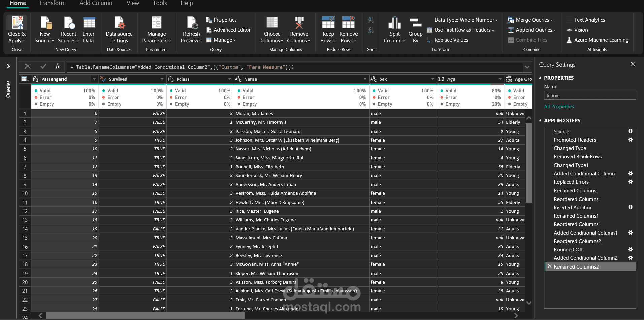
Task: Click the query Name field containing titanic
Action: [590, 95]
